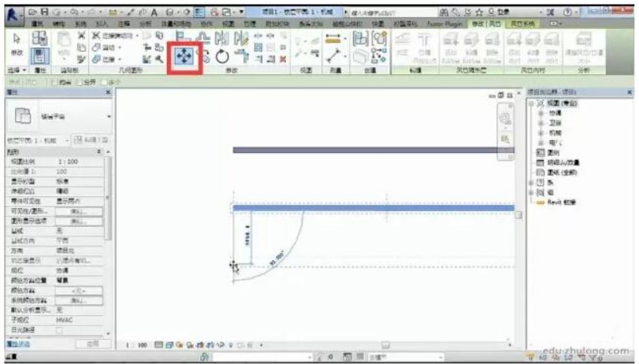Click the Rotate tool in the ribbon
639x364 pixels.
coord(222,58)
